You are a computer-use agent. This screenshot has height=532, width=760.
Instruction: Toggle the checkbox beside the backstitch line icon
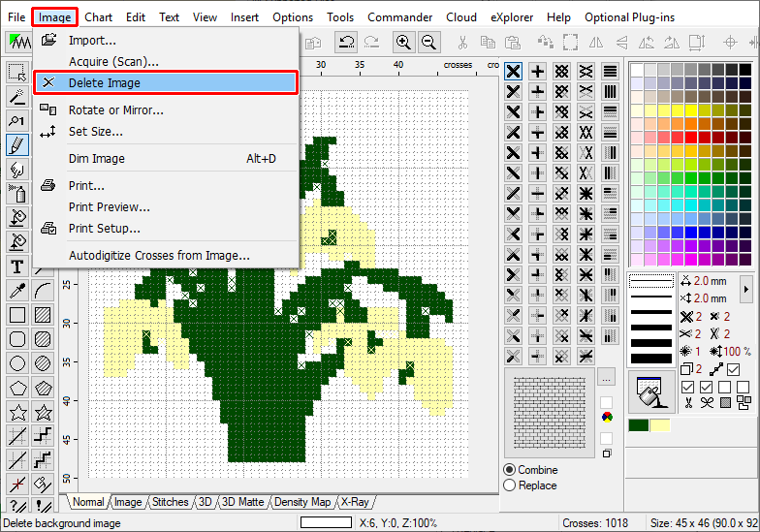pyautogui.click(x=733, y=370)
